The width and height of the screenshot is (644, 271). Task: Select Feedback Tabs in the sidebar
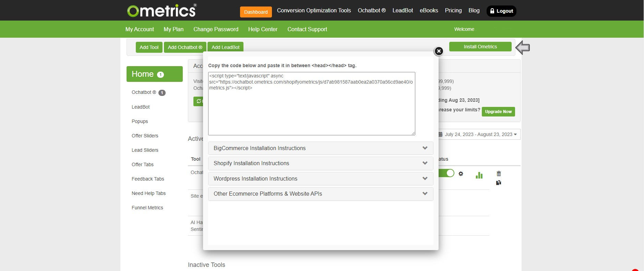click(148, 179)
